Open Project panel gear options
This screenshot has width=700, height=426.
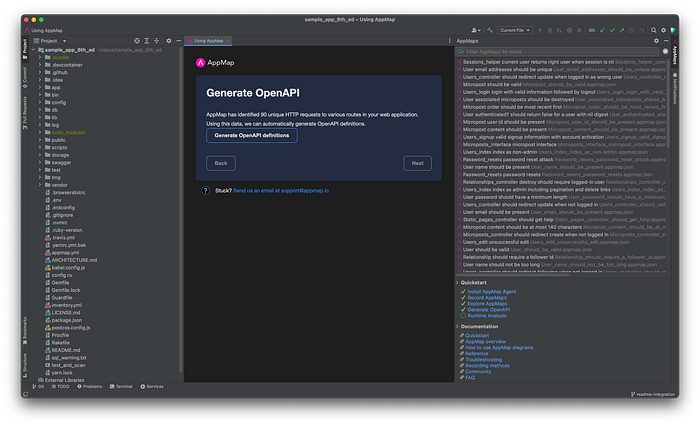(x=169, y=41)
